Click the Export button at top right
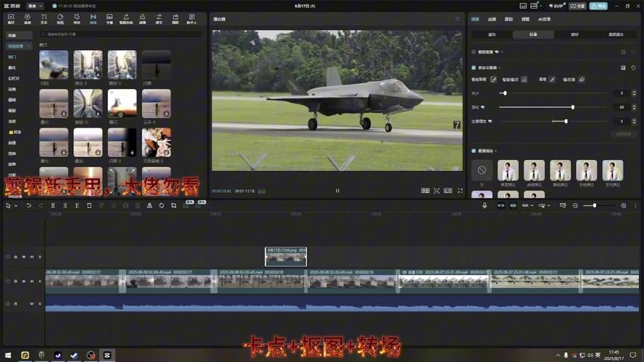 tap(598, 7)
